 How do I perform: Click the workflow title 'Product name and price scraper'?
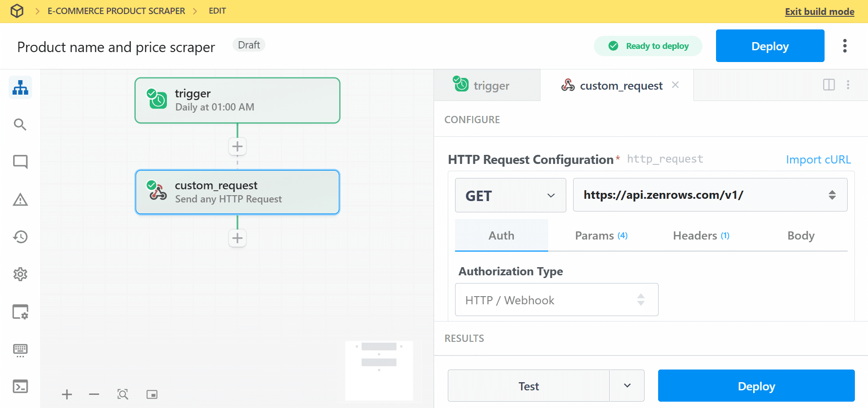click(116, 47)
